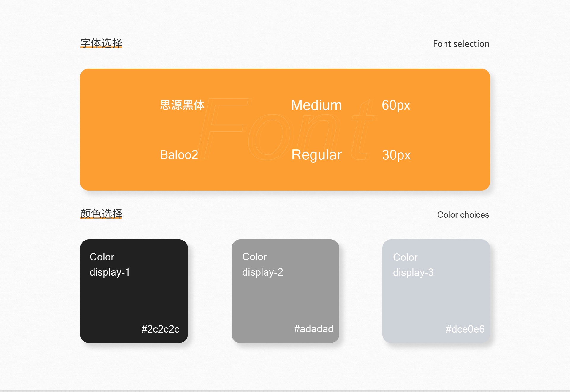Select the 思源黑体 font name

tap(182, 105)
